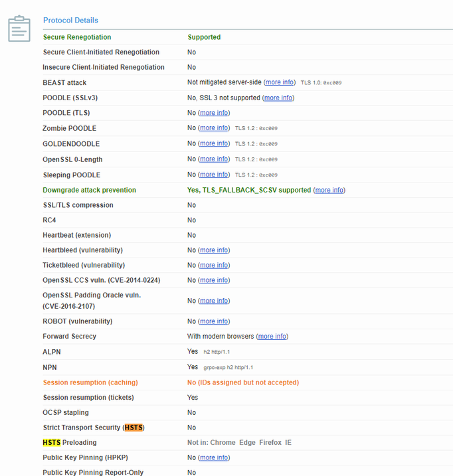Click the Protocol Details clipboard icon

19,29
